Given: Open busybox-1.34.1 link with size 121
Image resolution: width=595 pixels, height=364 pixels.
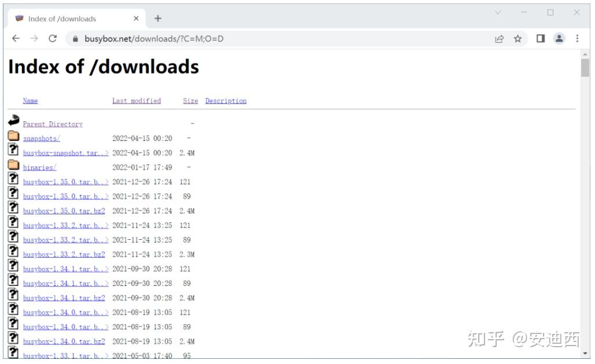Looking at the screenshot, I should (x=66, y=269).
